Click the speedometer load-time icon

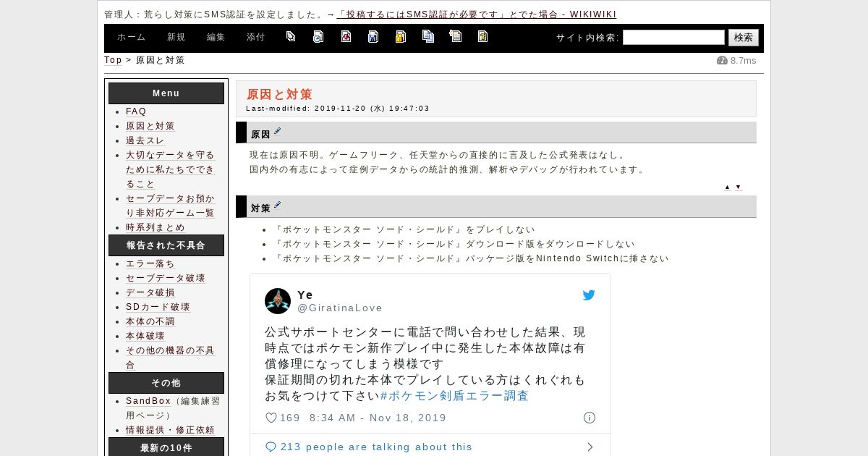coord(722,61)
